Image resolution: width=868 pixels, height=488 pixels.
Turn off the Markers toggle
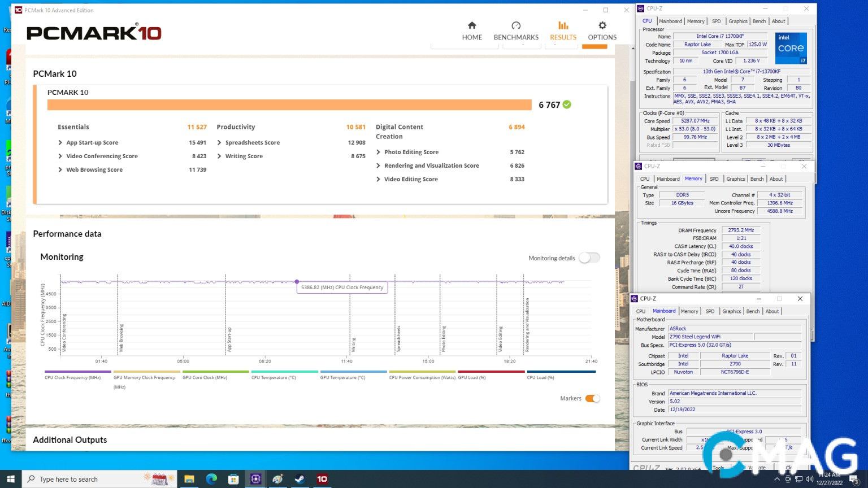[592, 399]
